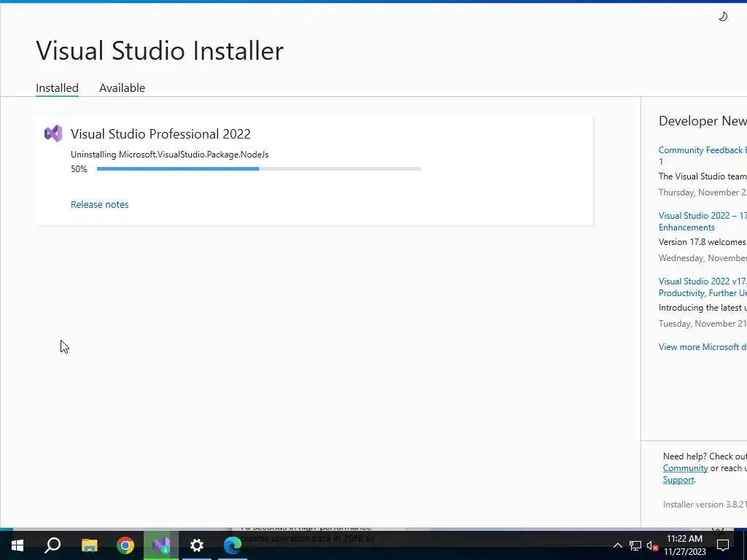Open Microsoft Edge from taskbar
Image resolution: width=747 pixels, height=560 pixels.
233,545
